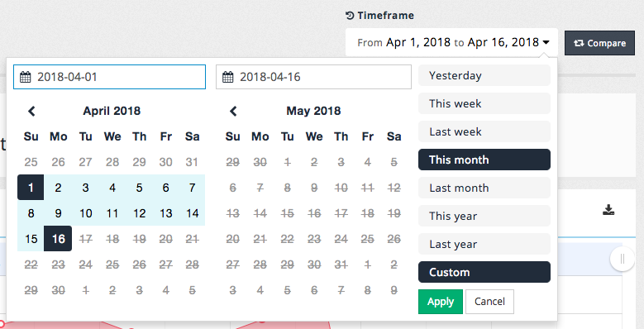Click the retweet icon in Compare button
The height and width of the screenshot is (329, 644).
579,43
